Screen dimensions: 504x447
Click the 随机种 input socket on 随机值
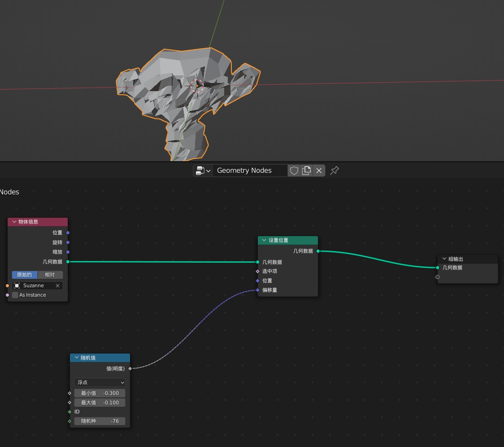point(70,421)
